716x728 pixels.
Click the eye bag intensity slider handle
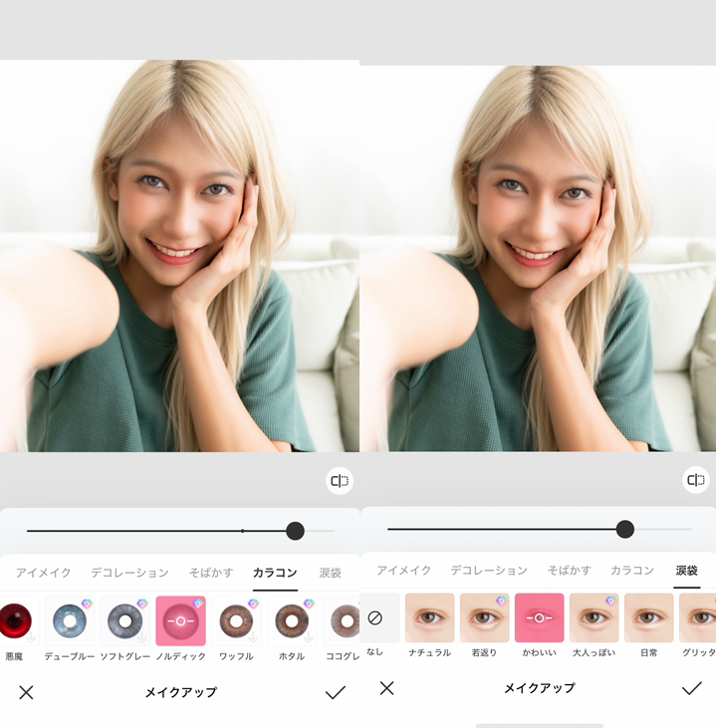pyautogui.click(x=625, y=529)
